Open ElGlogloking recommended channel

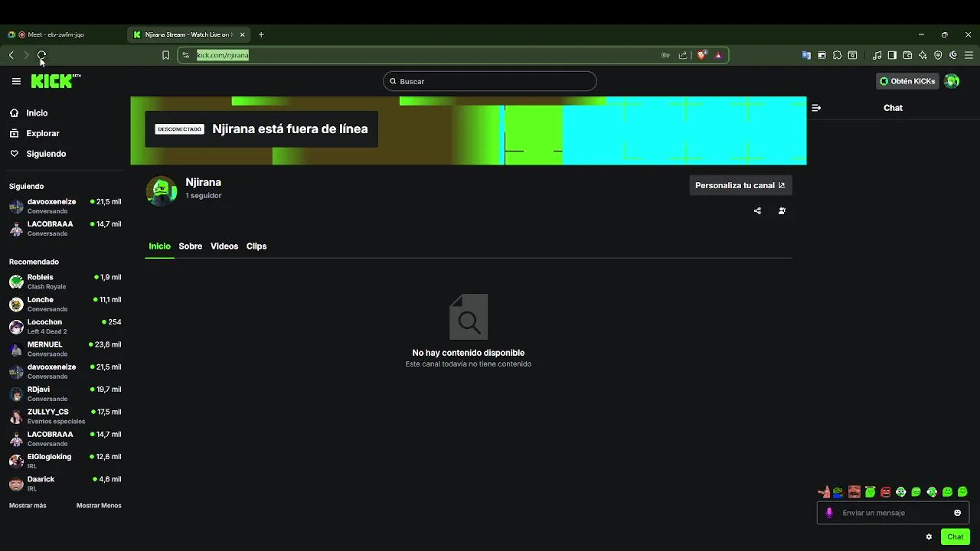(x=65, y=461)
